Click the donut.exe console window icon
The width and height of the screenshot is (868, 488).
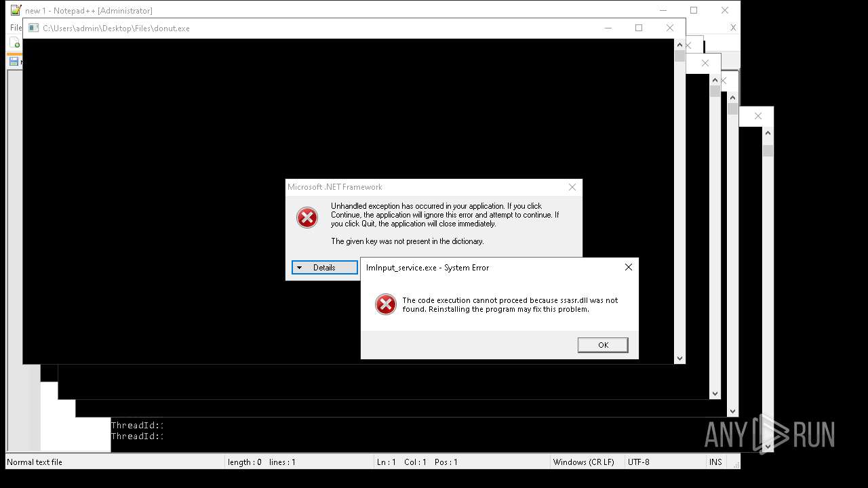click(33, 28)
